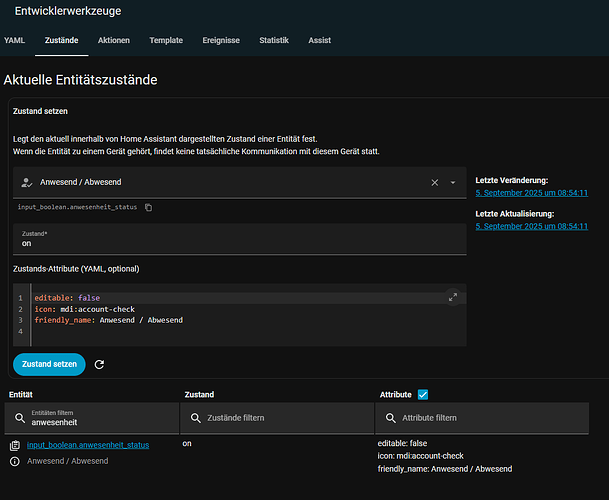Toggle the Attribute column checkbox
The width and height of the screenshot is (609, 500).
click(422, 395)
